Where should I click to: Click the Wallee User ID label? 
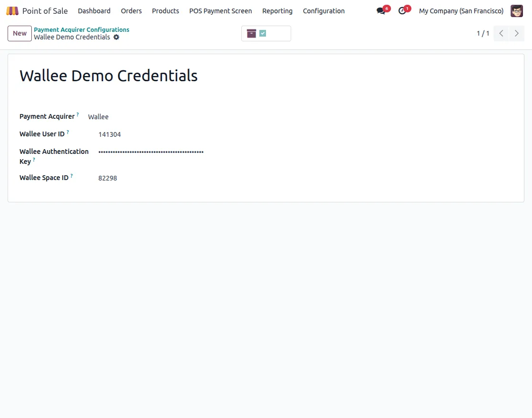[x=42, y=134]
